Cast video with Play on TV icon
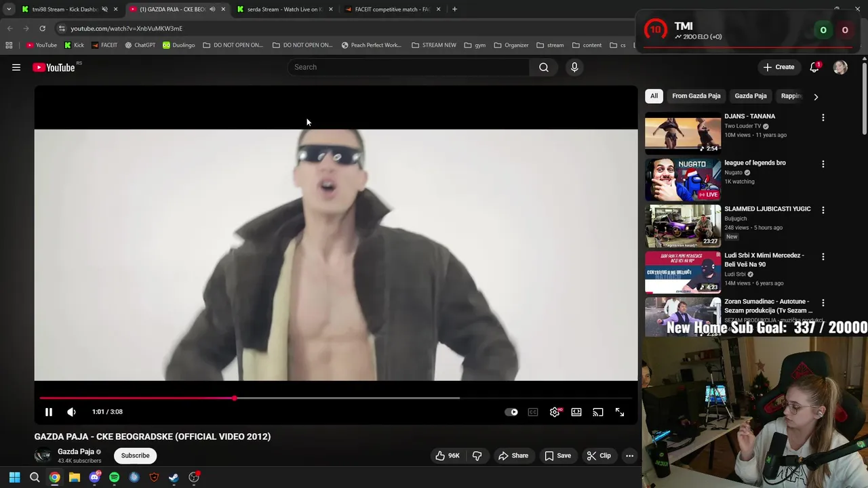 click(598, 412)
